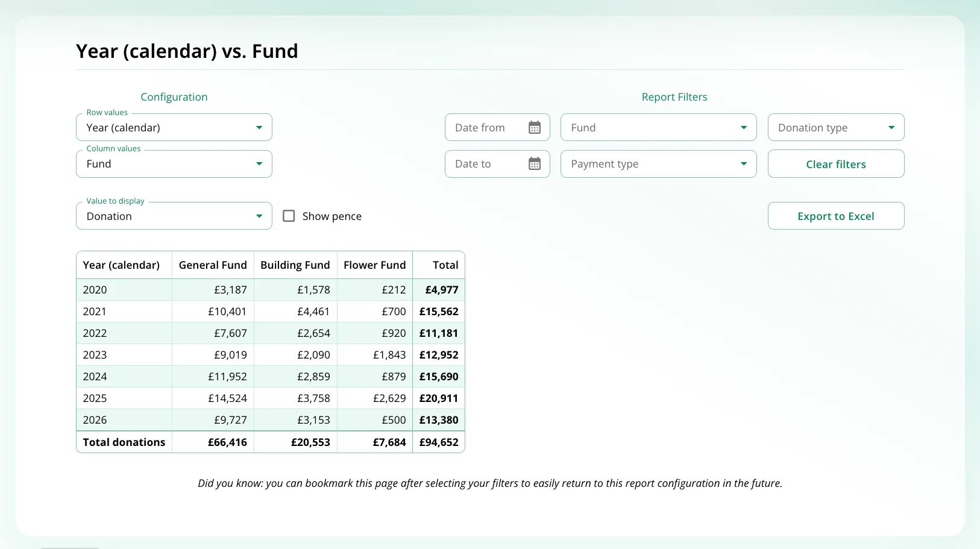Viewport: 980px width, 549px height.
Task: Click the Clear filters button
Action: [836, 164]
